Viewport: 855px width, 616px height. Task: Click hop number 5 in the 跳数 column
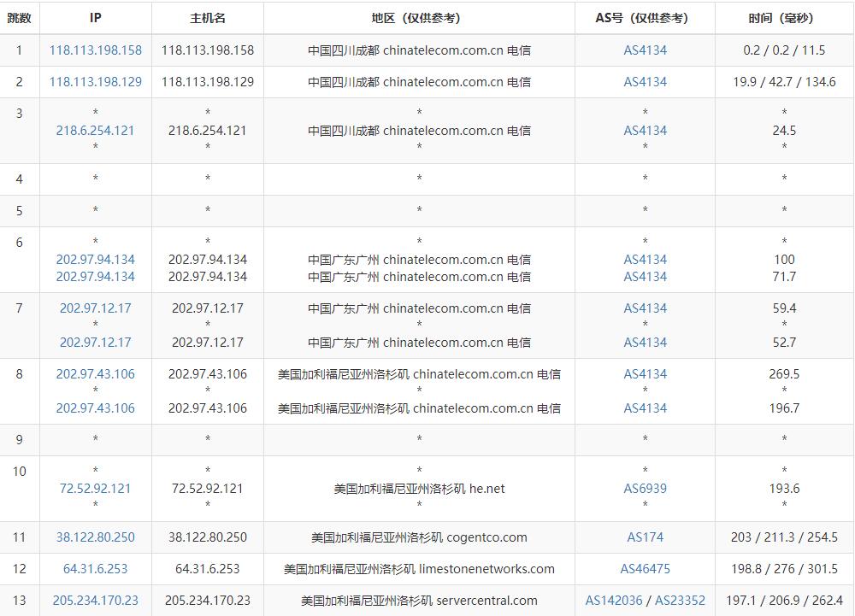click(x=19, y=211)
